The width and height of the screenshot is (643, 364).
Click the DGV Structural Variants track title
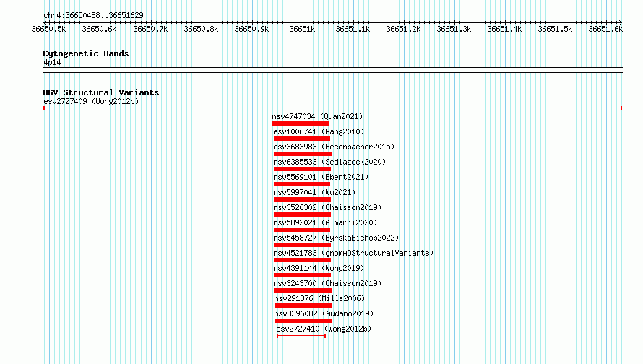[101, 92]
